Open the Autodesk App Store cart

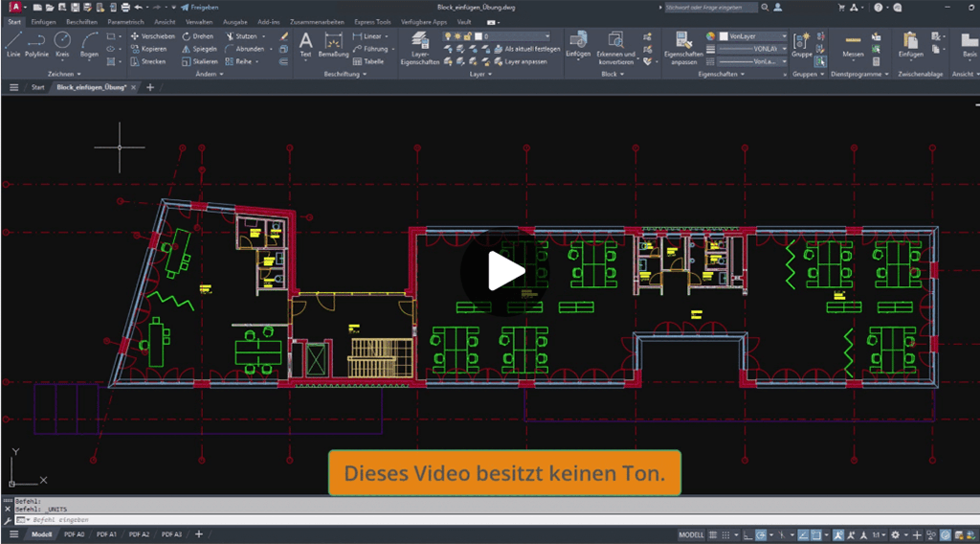pos(841,8)
